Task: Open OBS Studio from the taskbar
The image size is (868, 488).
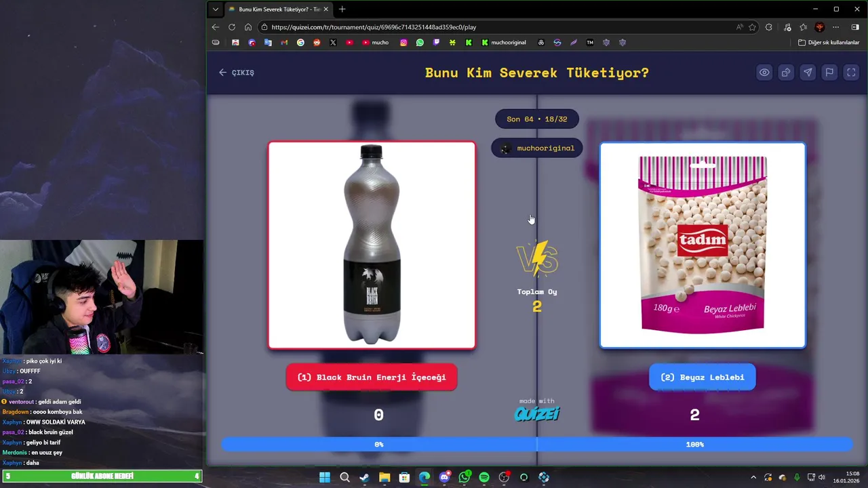Action: click(x=504, y=477)
